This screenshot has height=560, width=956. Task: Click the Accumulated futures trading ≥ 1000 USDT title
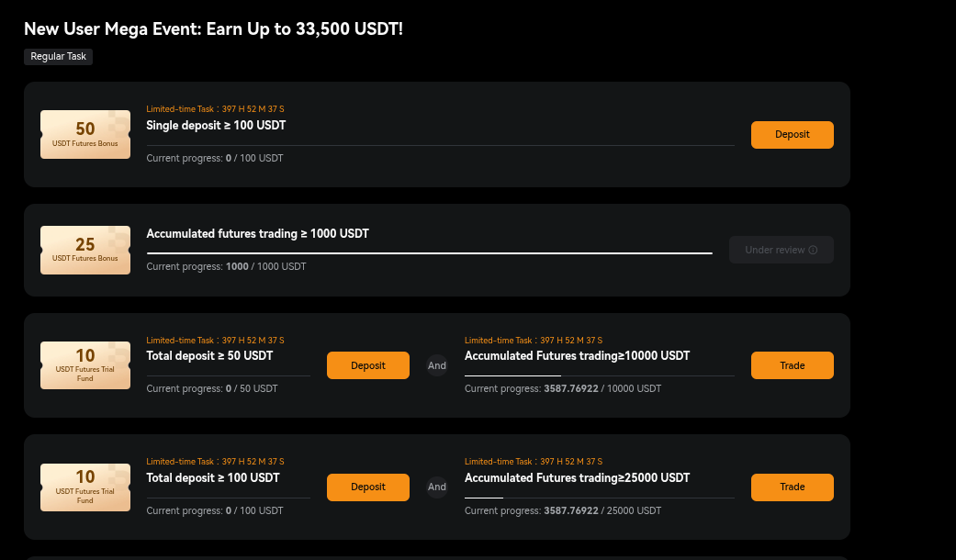click(257, 234)
